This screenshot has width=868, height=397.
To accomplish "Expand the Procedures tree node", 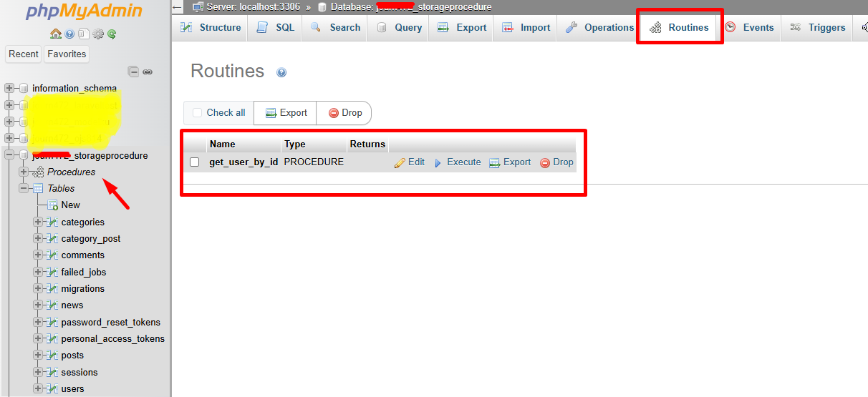I will pos(24,172).
